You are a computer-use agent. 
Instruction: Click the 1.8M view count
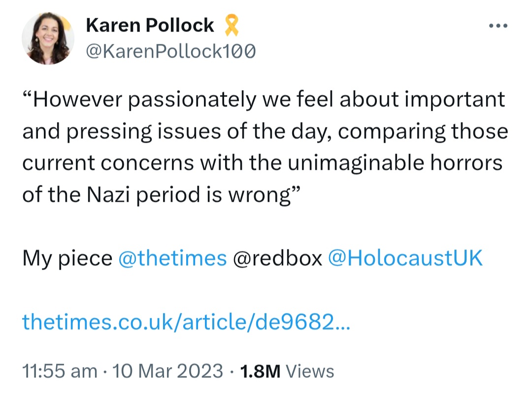pyautogui.click(x=260, y=371)
